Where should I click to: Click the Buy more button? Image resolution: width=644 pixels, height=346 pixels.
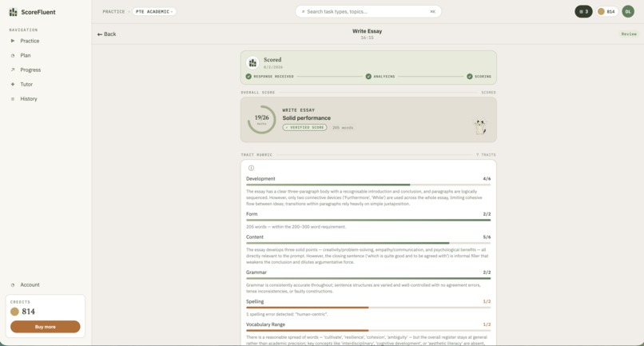pyautogui.click(x=46, y=327)
